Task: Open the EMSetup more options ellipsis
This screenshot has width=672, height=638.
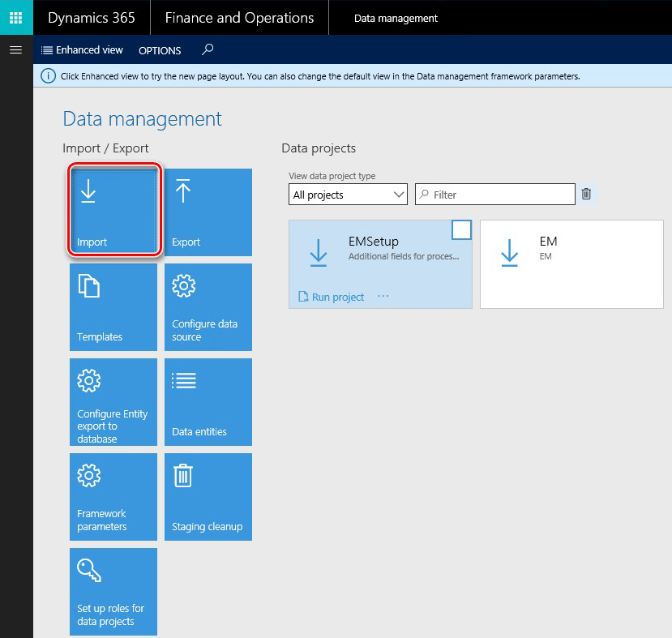Action: tap(383, 297)
